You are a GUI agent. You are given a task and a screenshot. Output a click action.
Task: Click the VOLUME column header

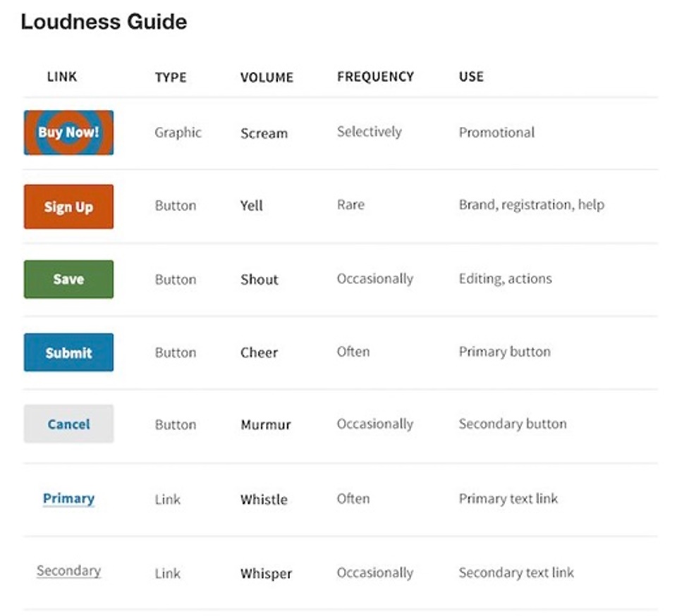coord(267,78)
